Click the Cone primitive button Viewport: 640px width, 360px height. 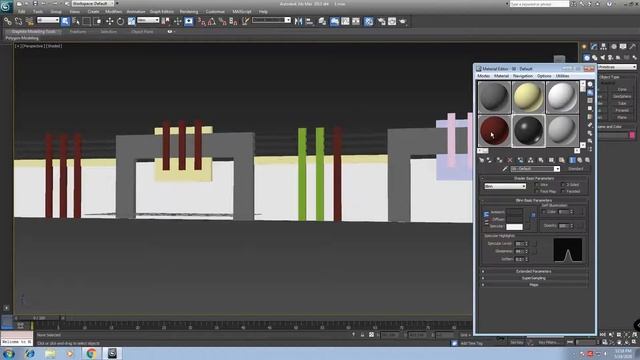point(622,89)
